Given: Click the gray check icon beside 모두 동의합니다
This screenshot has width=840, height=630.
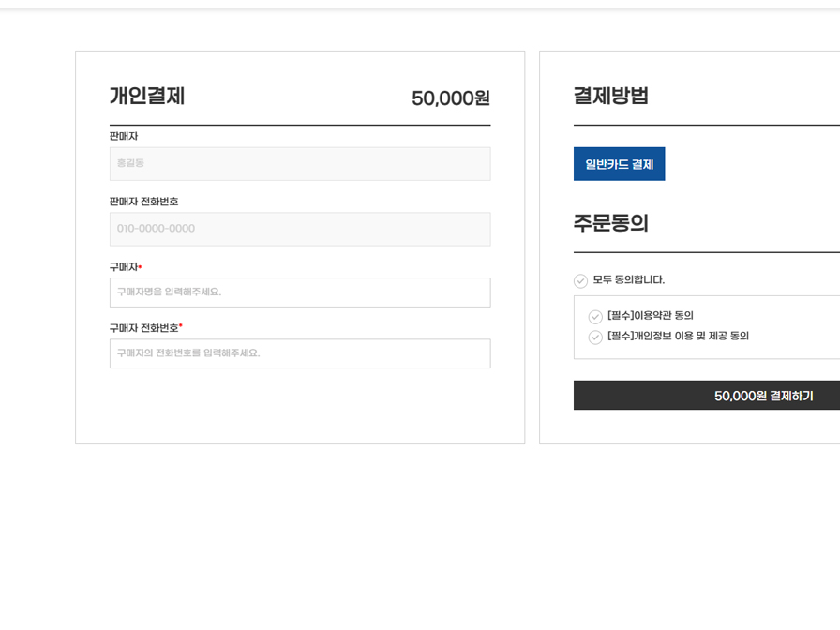Looking at the screenshot, I should pos(581,279).
